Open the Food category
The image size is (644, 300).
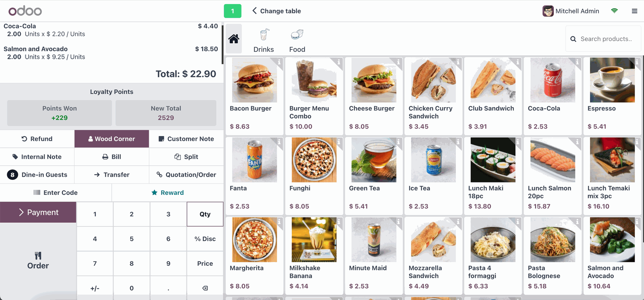click(297, 40)
